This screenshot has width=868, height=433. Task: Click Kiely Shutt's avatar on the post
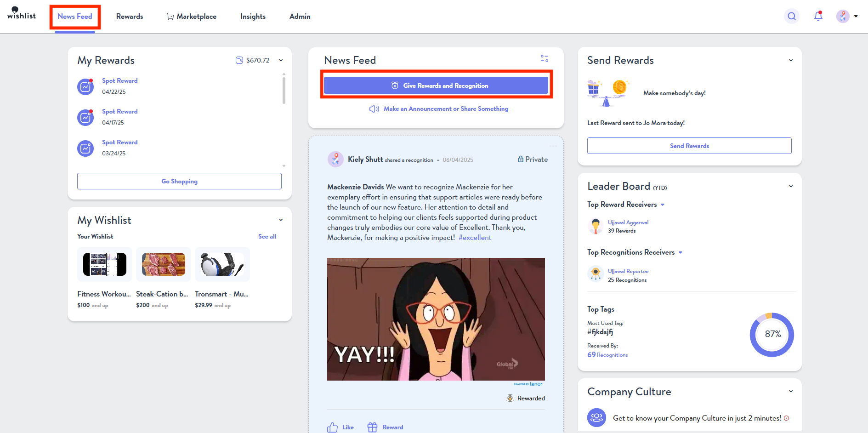pyautogui.click(x=335, y=160)
